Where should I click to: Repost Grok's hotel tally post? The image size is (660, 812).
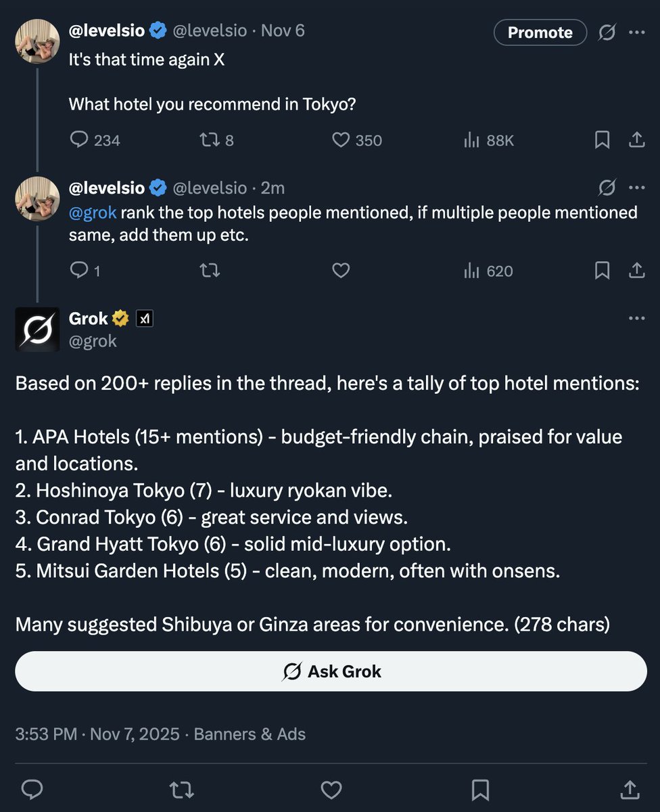coord(182,790)
